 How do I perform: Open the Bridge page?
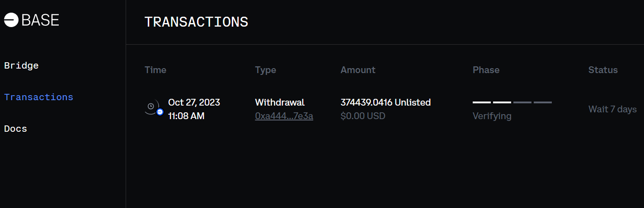click(21, 65)
